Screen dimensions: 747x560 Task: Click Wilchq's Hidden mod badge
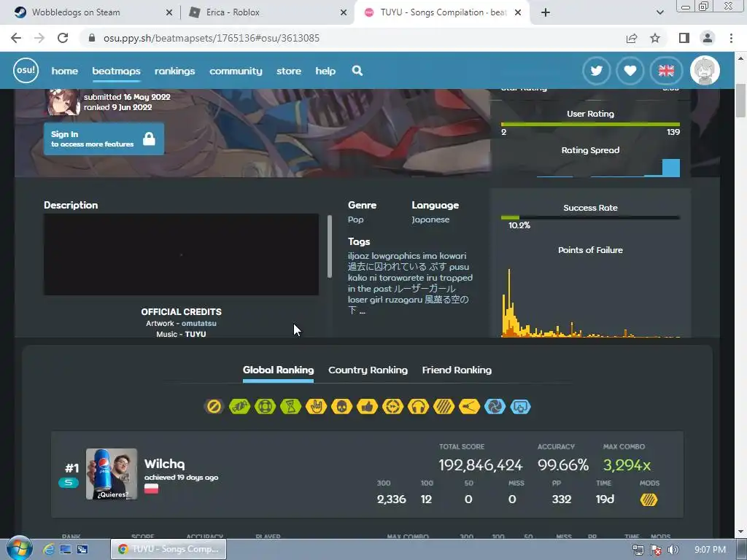click(649, 499)
